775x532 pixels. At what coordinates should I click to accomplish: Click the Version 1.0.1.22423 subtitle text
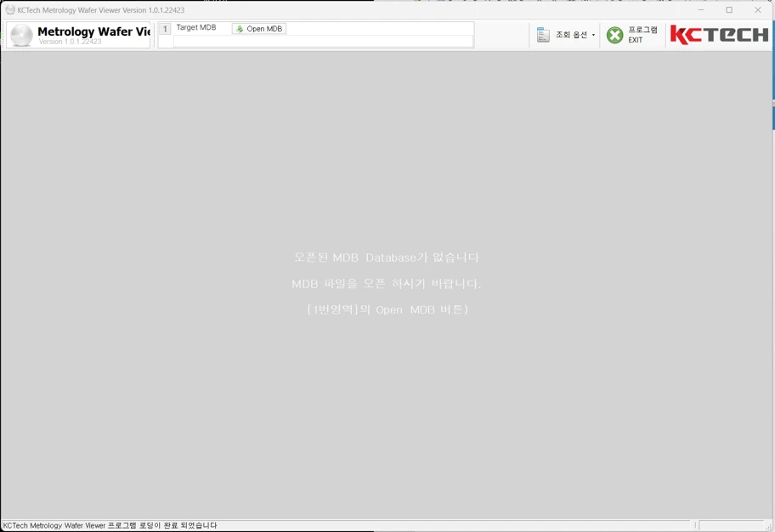click(x=70, y=42)
